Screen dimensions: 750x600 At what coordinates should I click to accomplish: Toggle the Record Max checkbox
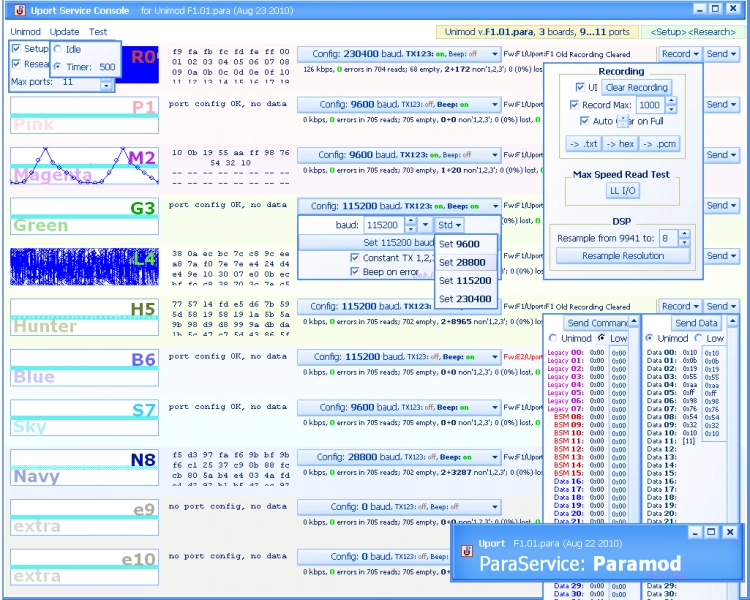(575, 105)
